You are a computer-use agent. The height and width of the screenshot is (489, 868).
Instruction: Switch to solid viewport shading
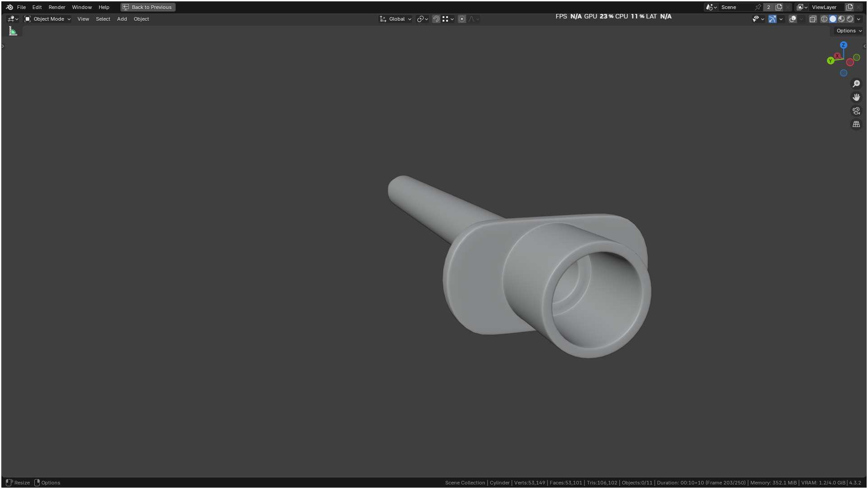tap(832, 19)
